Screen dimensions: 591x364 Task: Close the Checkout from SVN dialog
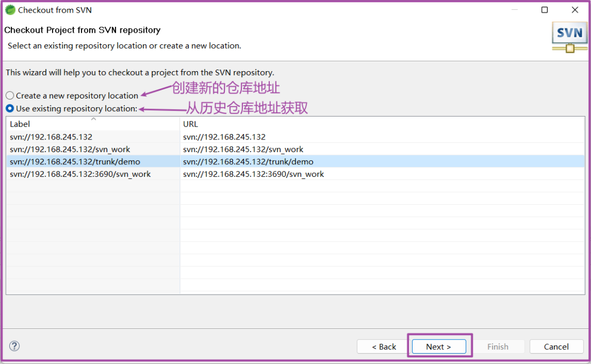click(x=575, y=10)
